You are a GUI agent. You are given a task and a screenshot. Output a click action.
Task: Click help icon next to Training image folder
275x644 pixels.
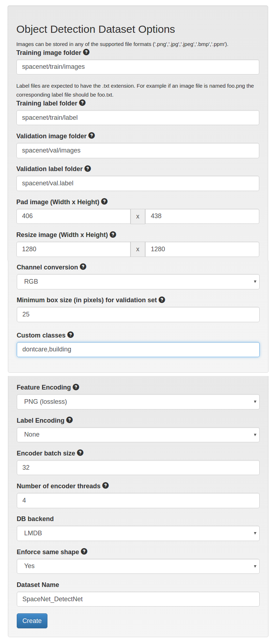pos(86,52)
